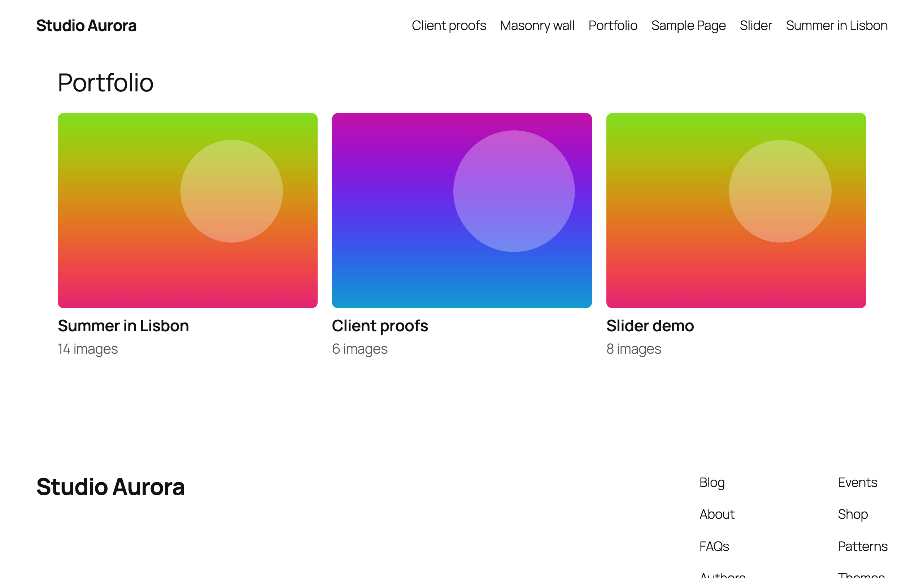
Task: Click the Slider demo gallery title
Action: [x=650, y=326]
